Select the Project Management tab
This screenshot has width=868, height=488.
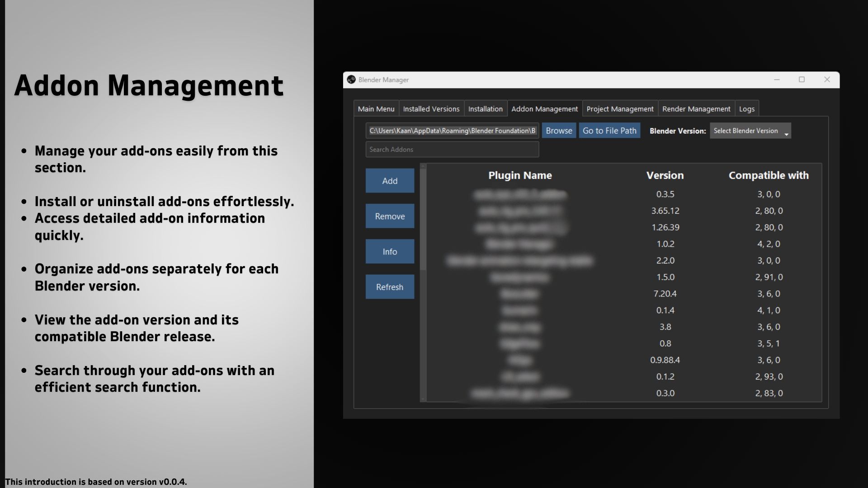(620, 109)
